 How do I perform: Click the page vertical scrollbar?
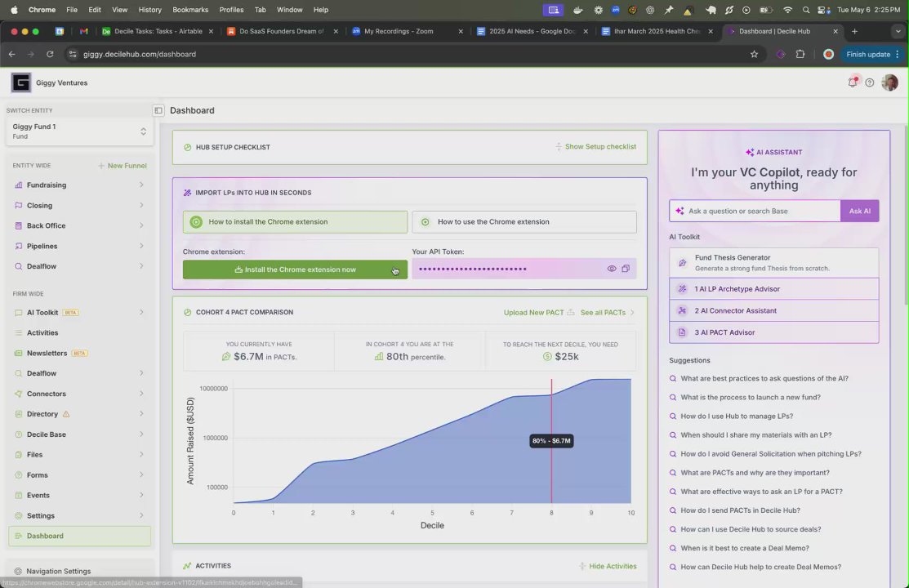tap(906, 215)
